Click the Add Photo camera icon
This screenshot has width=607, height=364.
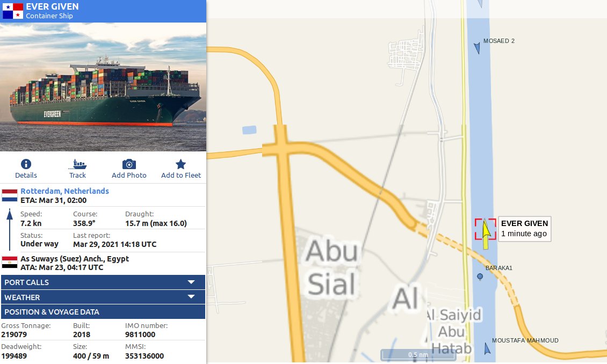click(129, 164)
